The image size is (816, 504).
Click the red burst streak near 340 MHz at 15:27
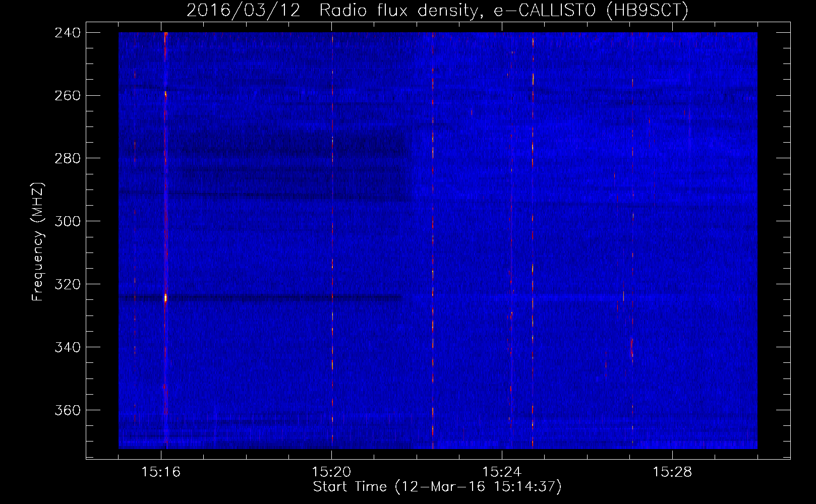click(x=631, y=348)
